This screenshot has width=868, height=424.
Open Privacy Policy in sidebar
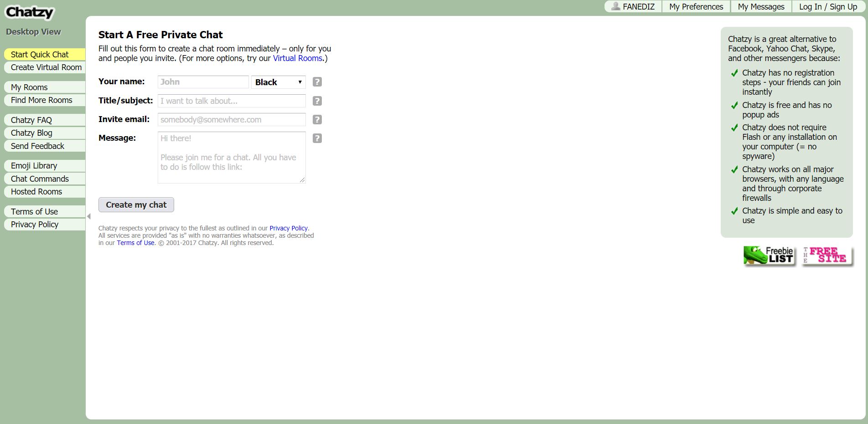45,225
